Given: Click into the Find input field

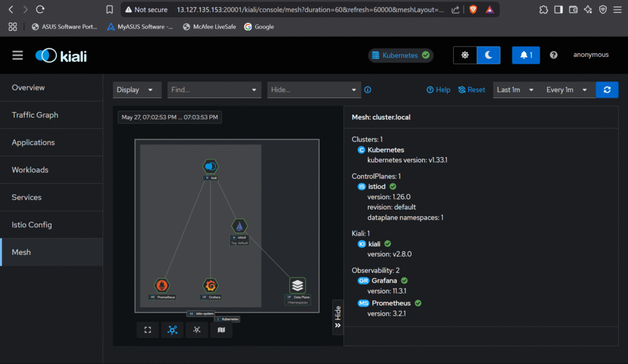Looking at the screenshot, I should (207, 90).
